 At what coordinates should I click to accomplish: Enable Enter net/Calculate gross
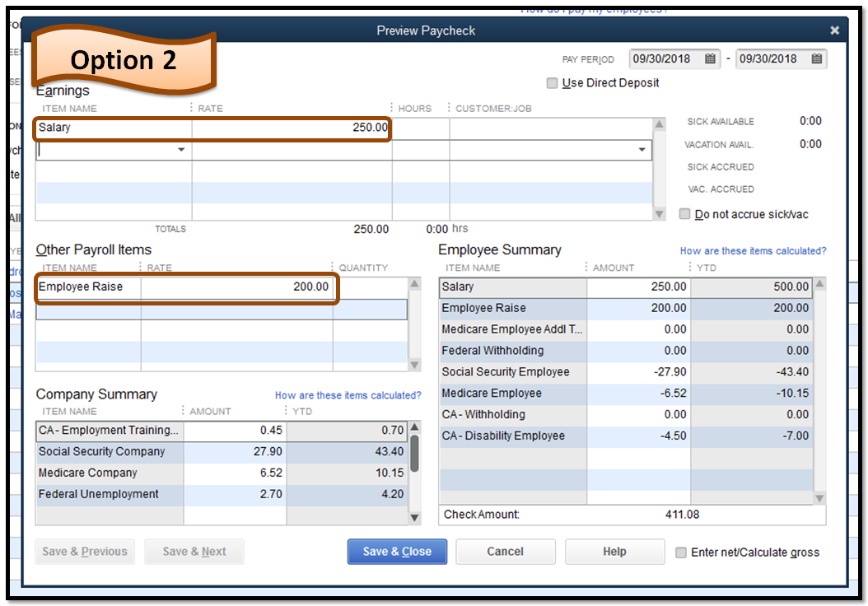coord(681,552)
